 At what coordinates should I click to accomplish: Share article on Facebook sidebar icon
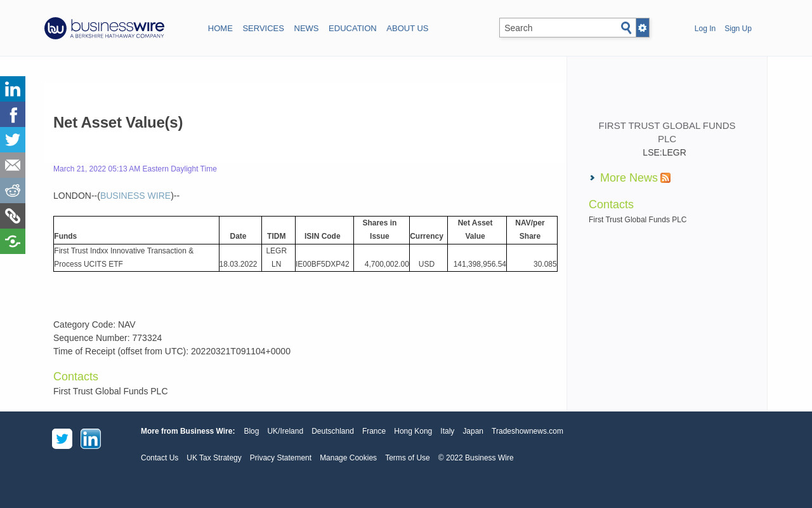13,114
